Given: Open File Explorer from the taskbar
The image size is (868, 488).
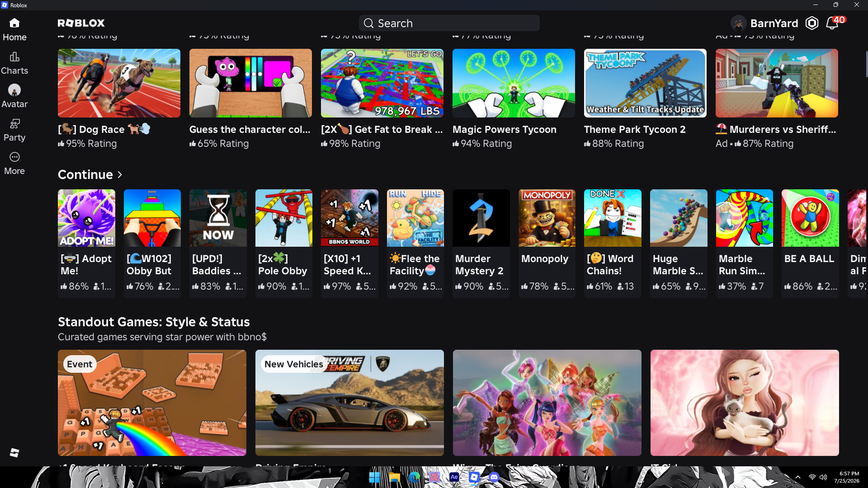Looking at the screenshot, I should tap(395, 477).
